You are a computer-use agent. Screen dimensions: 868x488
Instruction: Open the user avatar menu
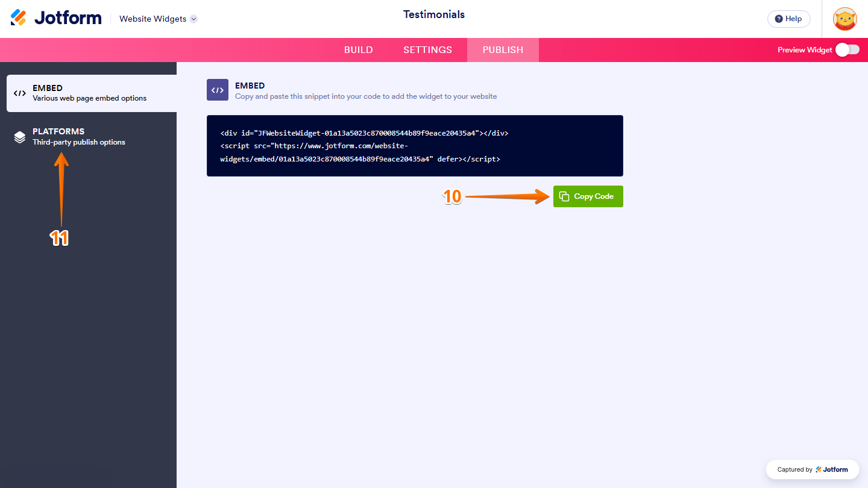coord(845,19)
